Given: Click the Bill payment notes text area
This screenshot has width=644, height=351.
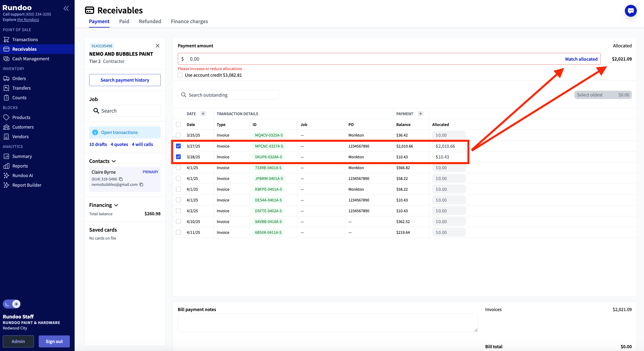Looking at the screenshot, I should pos(328,323).
